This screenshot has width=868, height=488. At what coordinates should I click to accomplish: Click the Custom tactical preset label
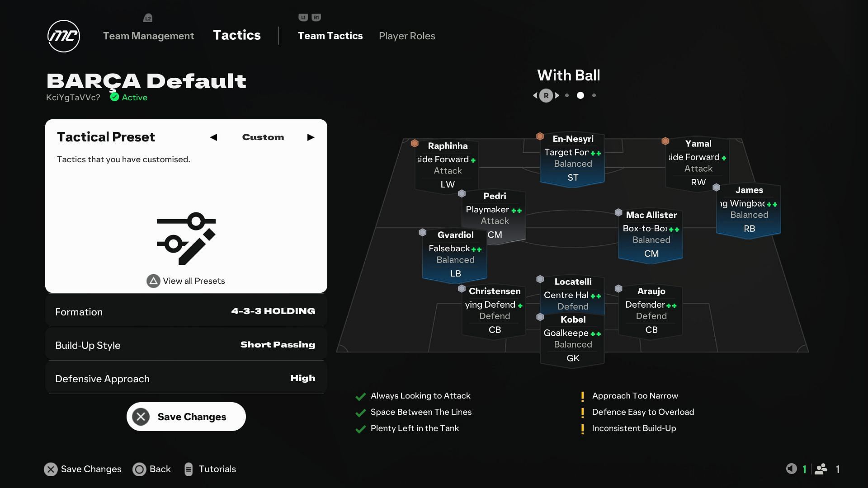[x=263, y=137]
